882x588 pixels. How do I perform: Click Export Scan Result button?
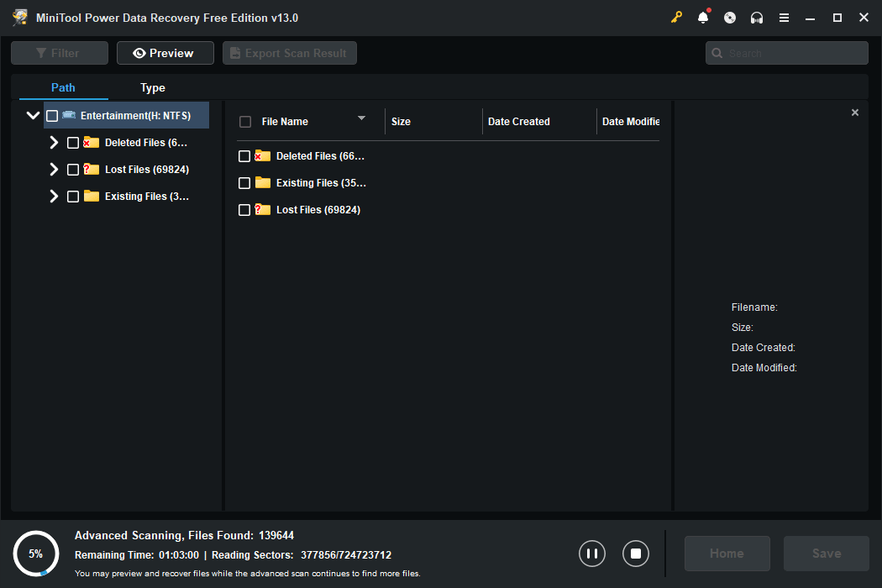[290, 53]
